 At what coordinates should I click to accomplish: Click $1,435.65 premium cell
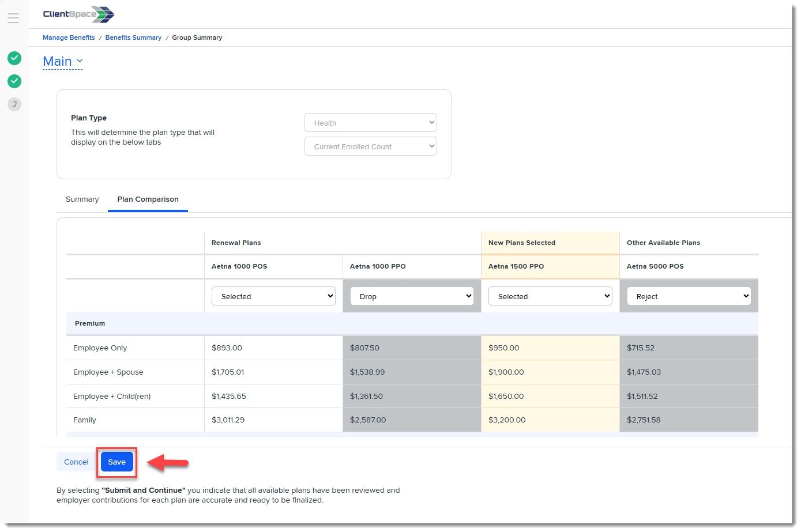click(274, 397)
